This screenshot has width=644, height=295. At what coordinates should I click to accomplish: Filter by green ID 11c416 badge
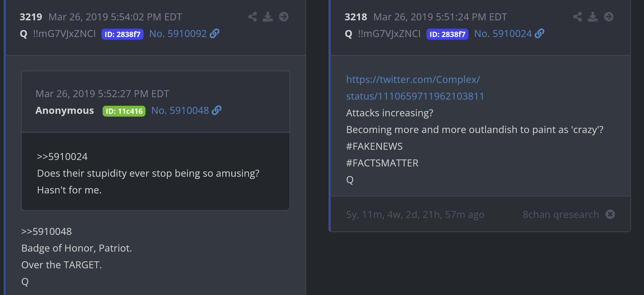tap(124, 111)
